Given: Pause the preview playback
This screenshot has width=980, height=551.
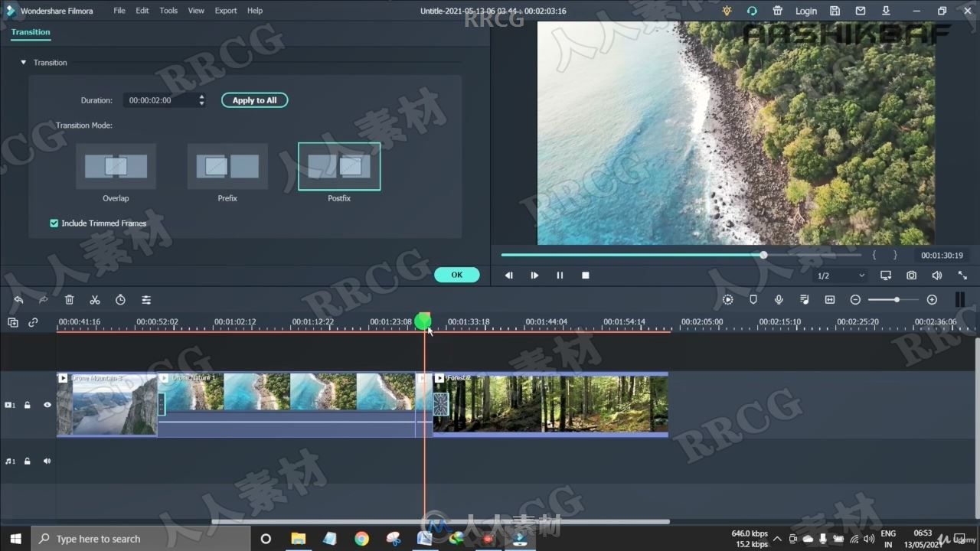Looking at the screenshot, I should tap(560, 275).
